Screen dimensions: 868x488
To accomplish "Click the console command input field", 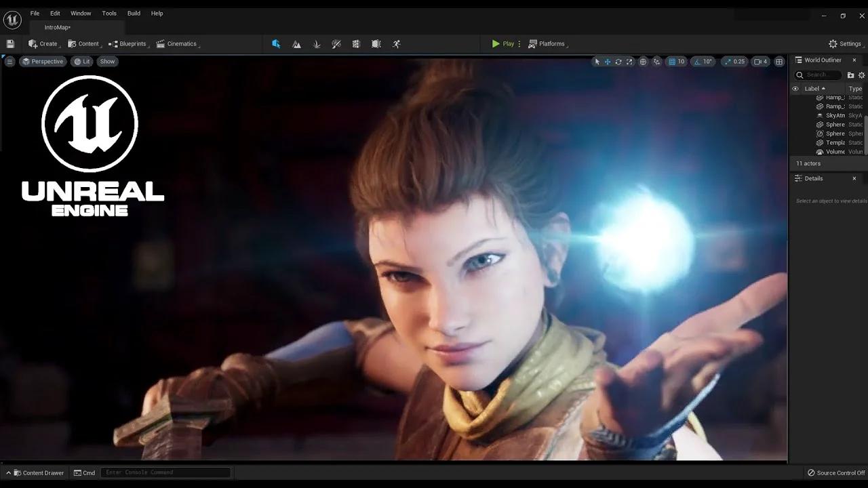I will tap(165, 472).
